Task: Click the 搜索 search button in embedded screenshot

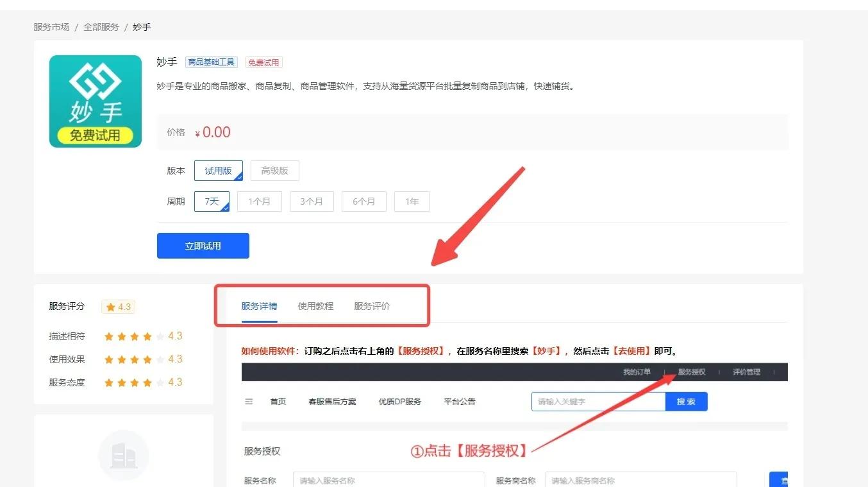Action: [686, 401]
